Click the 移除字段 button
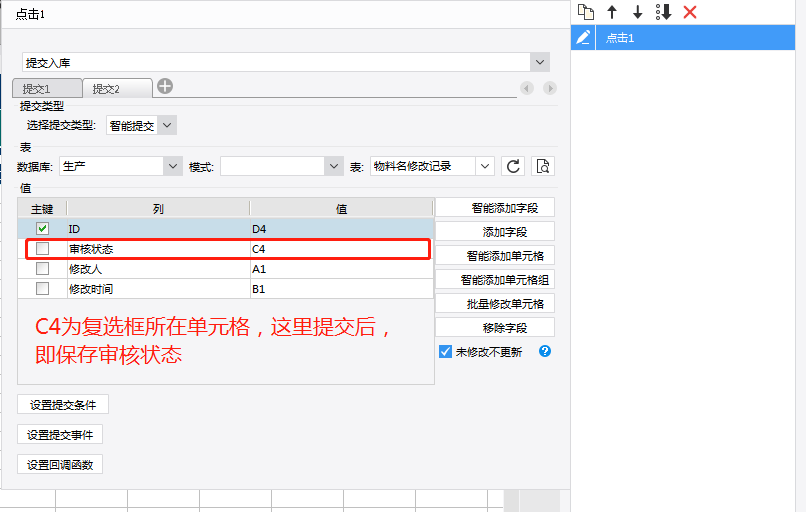The image size is (806, 512). pos(495,327)
